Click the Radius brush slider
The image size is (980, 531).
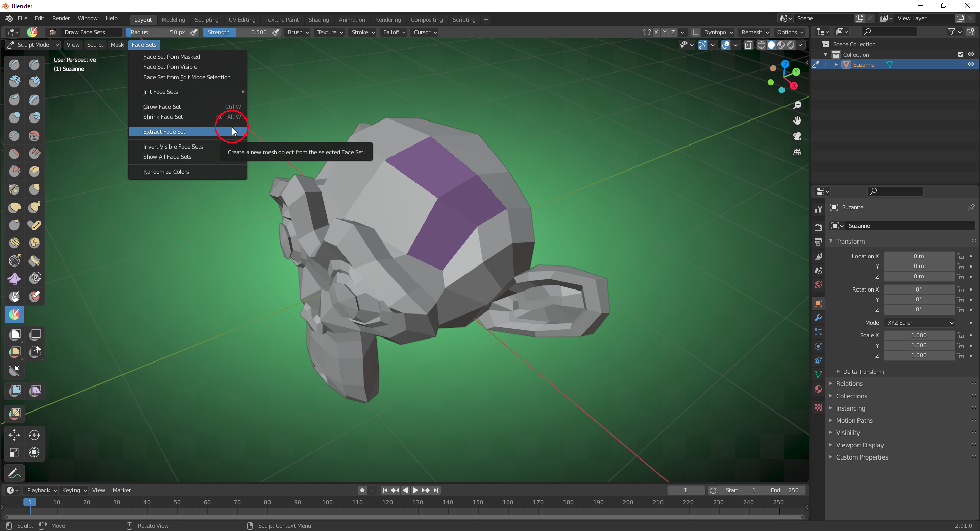(157, 32)
